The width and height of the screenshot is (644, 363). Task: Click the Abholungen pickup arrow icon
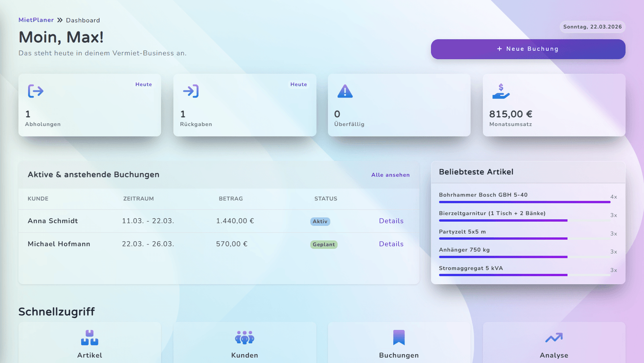point(36,91)
